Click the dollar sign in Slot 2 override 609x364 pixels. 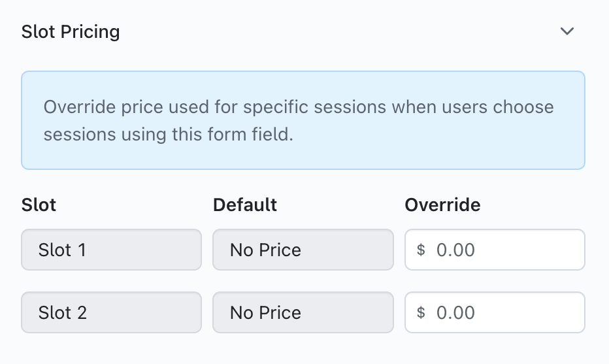[421, 312]
